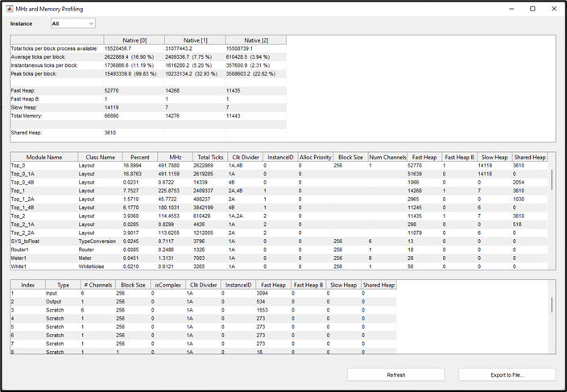Maximize the profiling window
Viewport: 567px width, 392px height.
[x=532, y=8]
